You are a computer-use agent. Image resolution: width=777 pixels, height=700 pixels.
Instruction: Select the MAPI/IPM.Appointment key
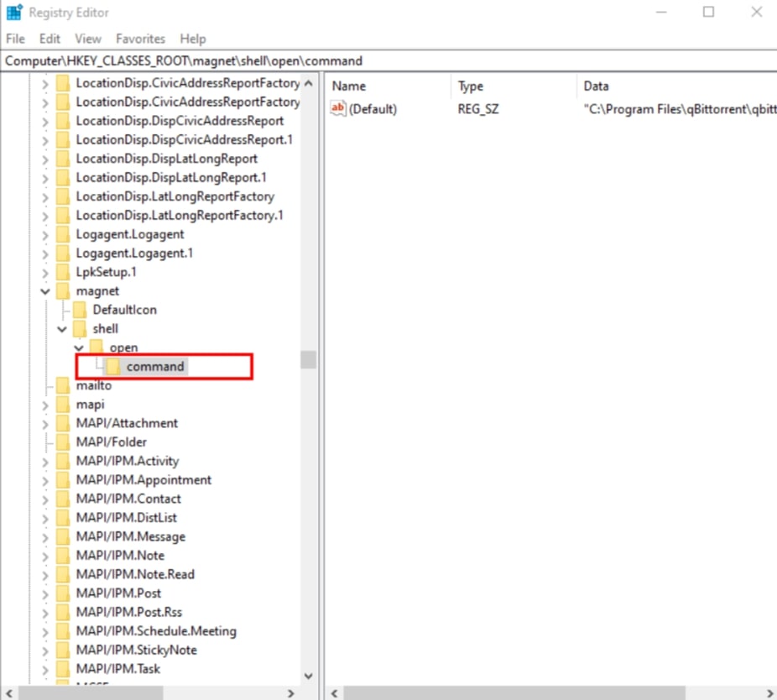(143, 480)
